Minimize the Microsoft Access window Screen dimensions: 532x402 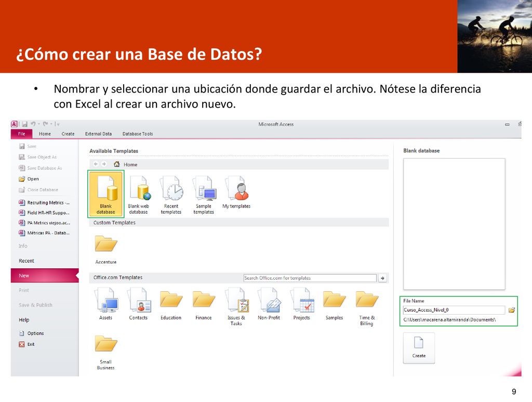pyautogui.click(x=507, y=125)
